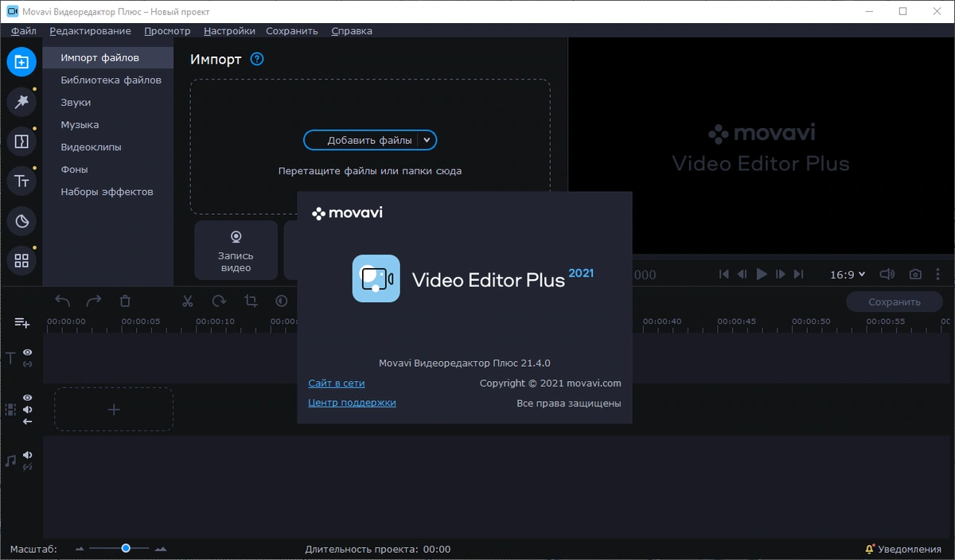Select the Crop tool in timeline toolbar
955x560 pixels.
click(x=251, y=301)
